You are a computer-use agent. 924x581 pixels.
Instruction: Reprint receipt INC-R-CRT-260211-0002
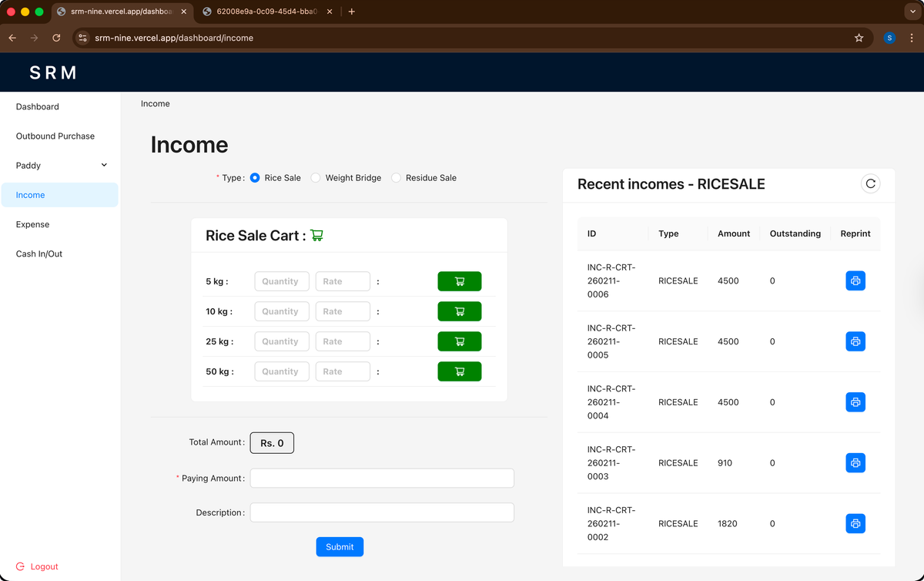(x=855, y=524)
